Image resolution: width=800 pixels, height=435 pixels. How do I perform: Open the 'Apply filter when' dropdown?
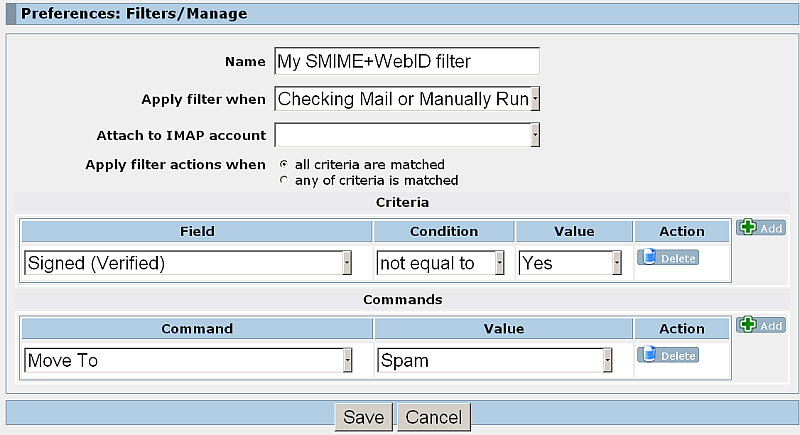[407, 99]
